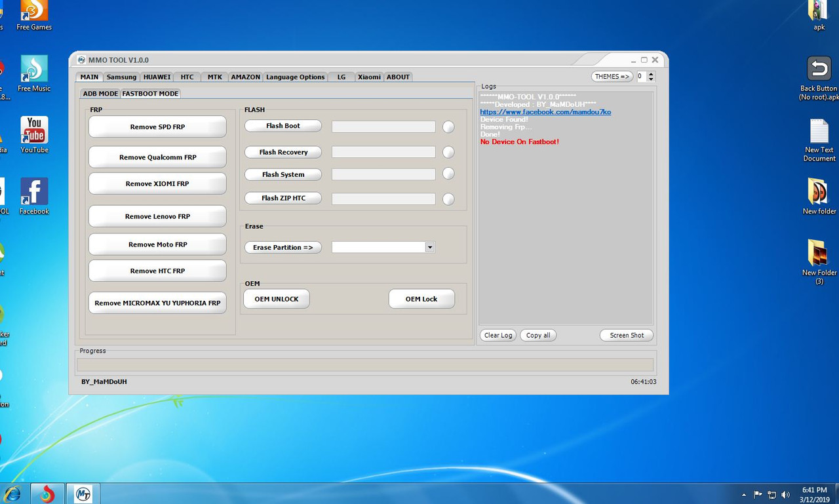The width and height of the screenshot is (839, 504).
Task: Open the New folder desktop icon
Action: pyautogui.click(x=819, y=197)
